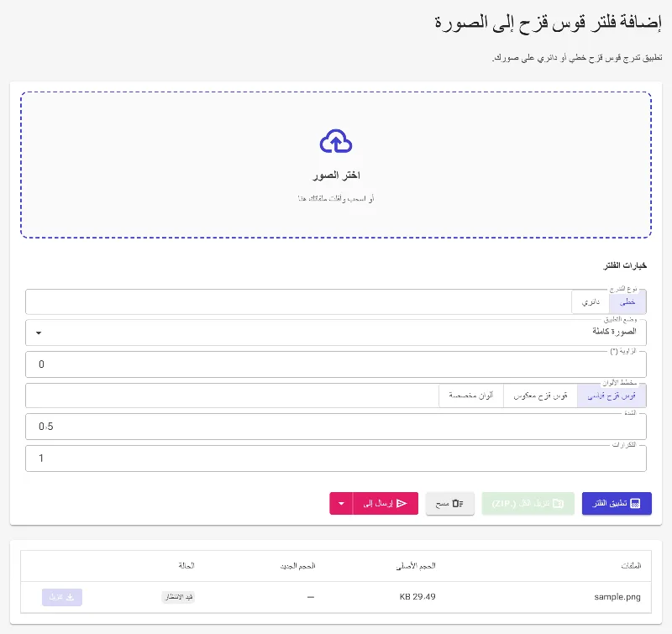Viewport: 672px width, 634px height.
Task: Click the مسح clear button
Action: (x=449, y=503)
